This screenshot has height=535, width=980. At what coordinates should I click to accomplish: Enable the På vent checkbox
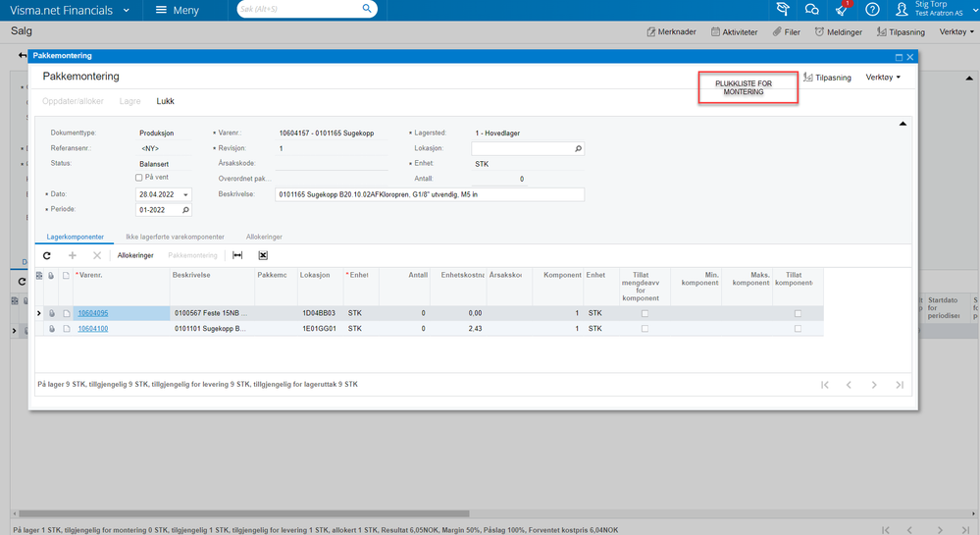coord(138,178)
